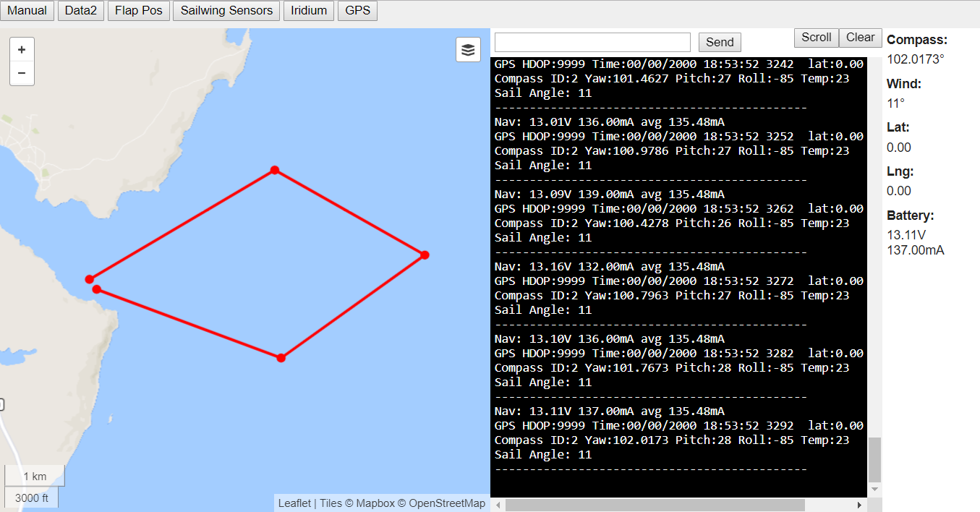
Task: Click the Send button
Action: click(720, 42)
